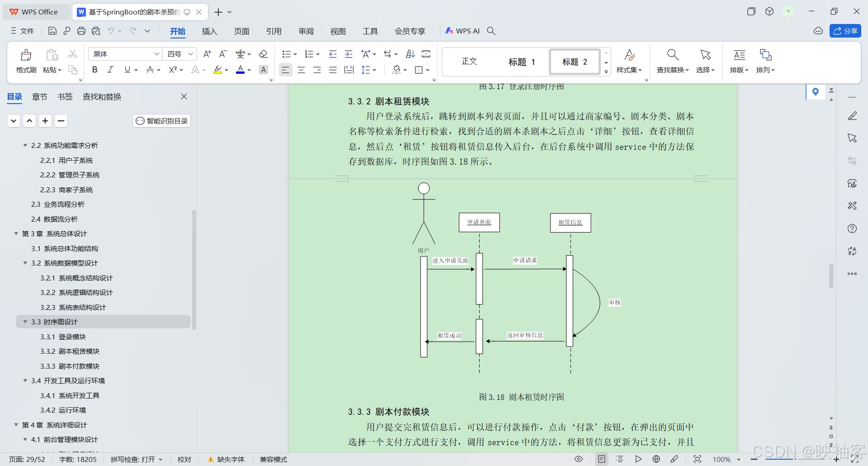Toggle bold formatting
Image resolution: width=868 pixels, height=466 pixels.
94,70
